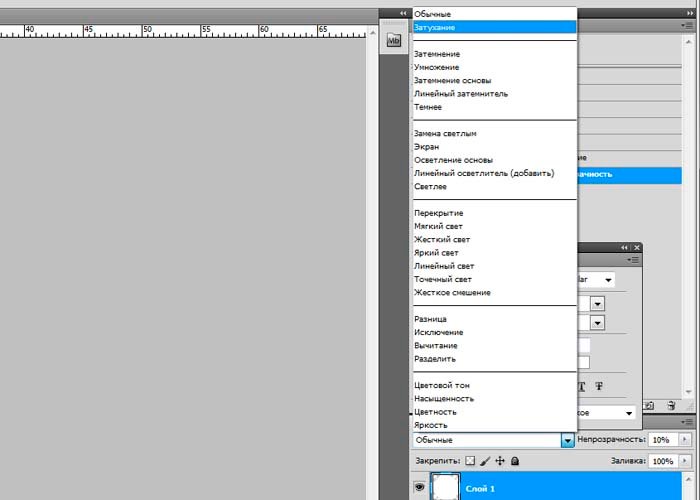Click the lock image pixels brush icon

(485, 461)
